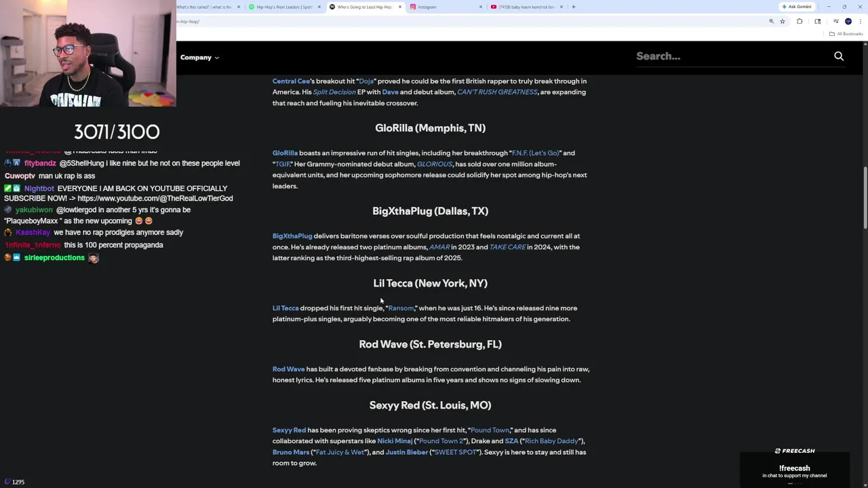
Task: Close the Hip-Hop's Next Leaders Spotify tab
Action: [x=319, y=7]
